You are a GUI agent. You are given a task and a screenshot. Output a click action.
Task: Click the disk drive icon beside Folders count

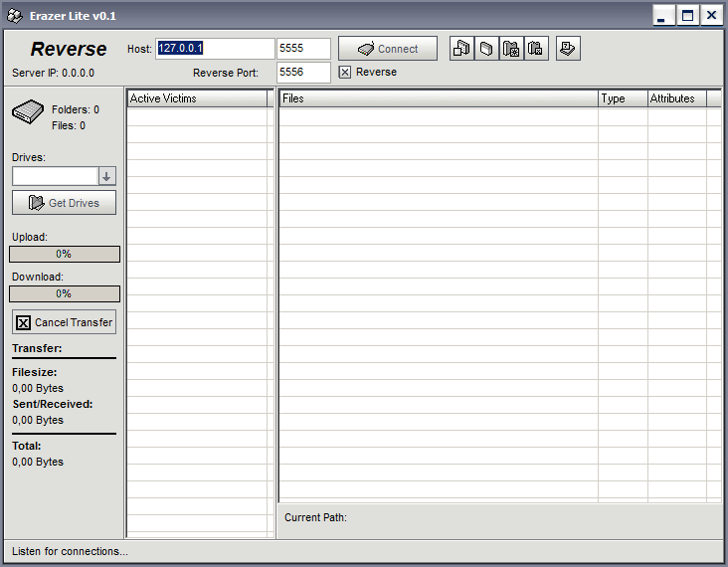(x=29, y=111)
